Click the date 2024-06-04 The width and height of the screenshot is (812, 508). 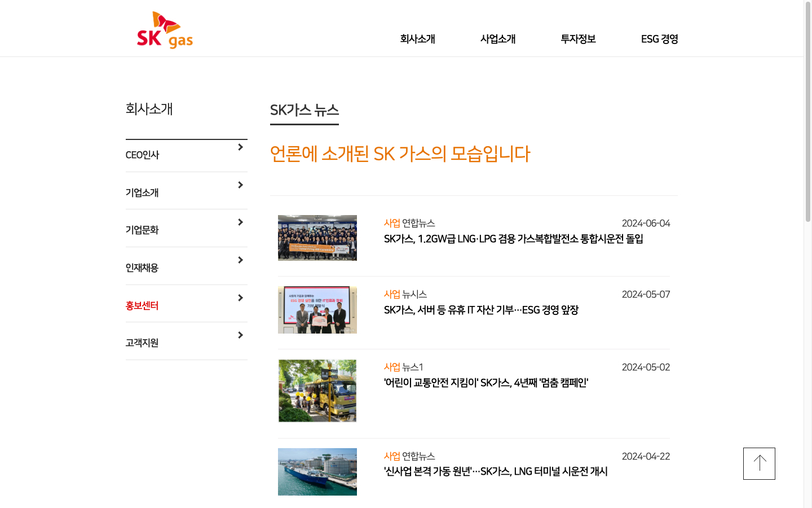coord(646,224)
